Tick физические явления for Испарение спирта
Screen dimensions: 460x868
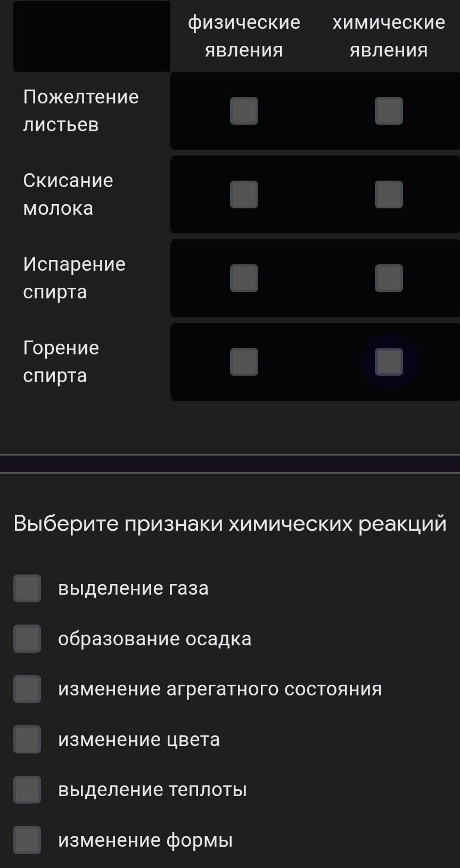pyautogui.click(x=244, y=278)
